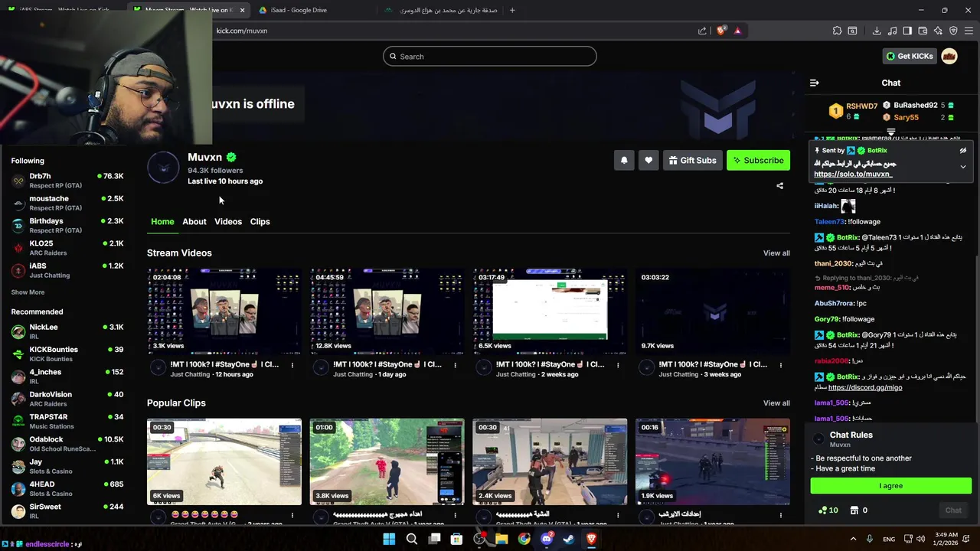Open Drb7h channel in Following list
The image size is (980, 551).
67,181
